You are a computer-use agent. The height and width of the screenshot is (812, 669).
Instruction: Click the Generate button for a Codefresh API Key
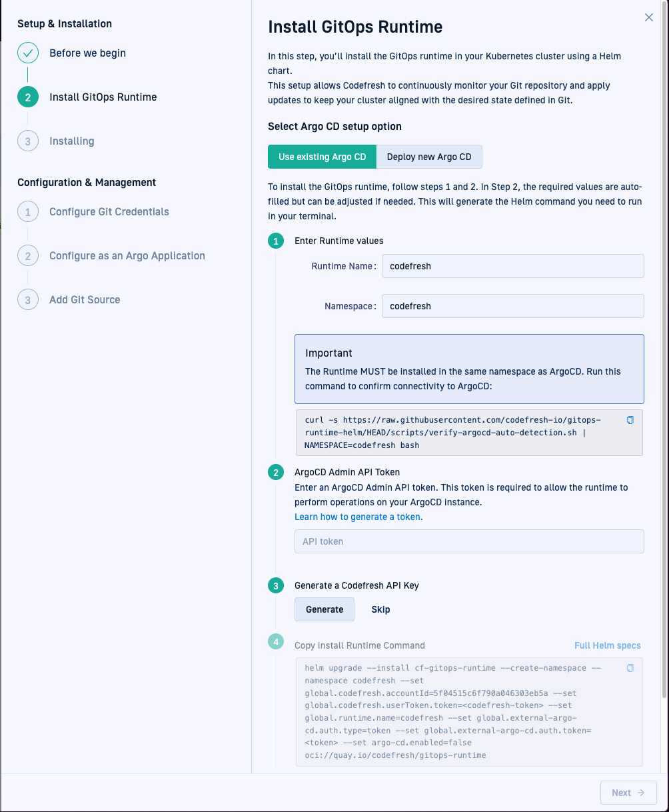tap(324, 609)
